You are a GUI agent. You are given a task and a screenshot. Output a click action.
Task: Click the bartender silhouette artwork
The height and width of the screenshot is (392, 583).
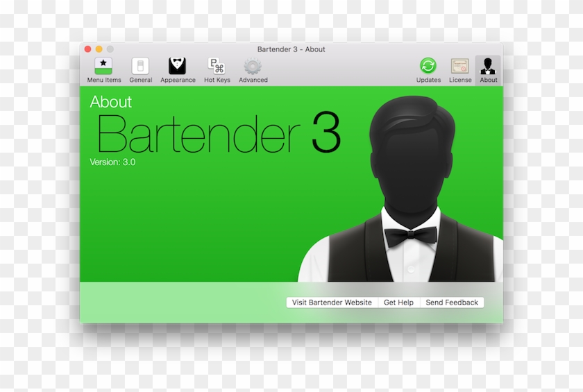[x=401, y=189]
